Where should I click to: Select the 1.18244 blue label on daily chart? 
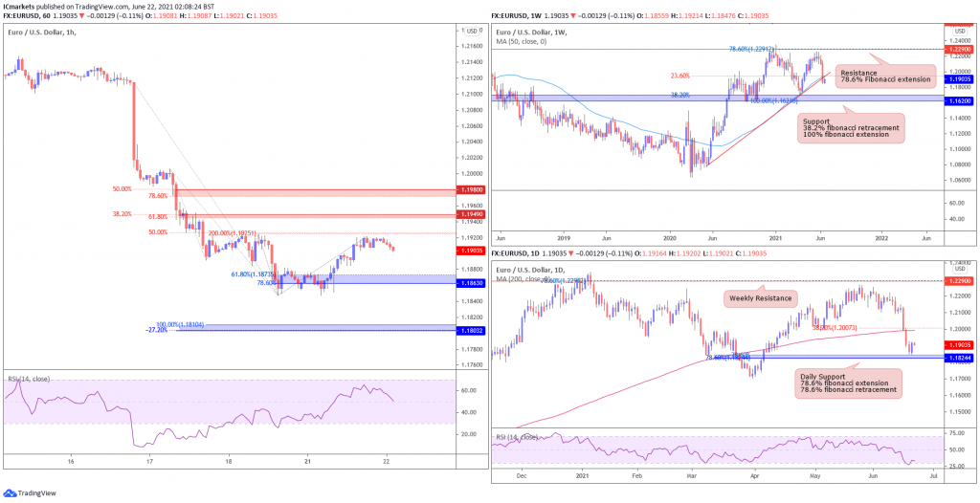(x=956, y=358)
